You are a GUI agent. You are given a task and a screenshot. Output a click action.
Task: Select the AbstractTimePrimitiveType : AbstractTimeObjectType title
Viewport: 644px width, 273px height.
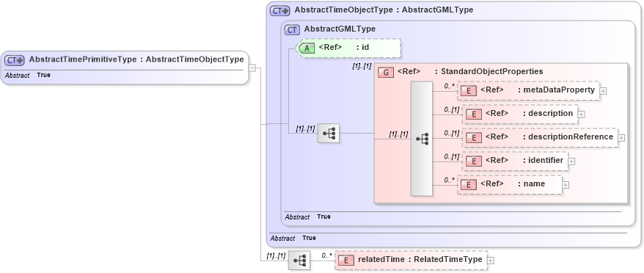[136, 59]
